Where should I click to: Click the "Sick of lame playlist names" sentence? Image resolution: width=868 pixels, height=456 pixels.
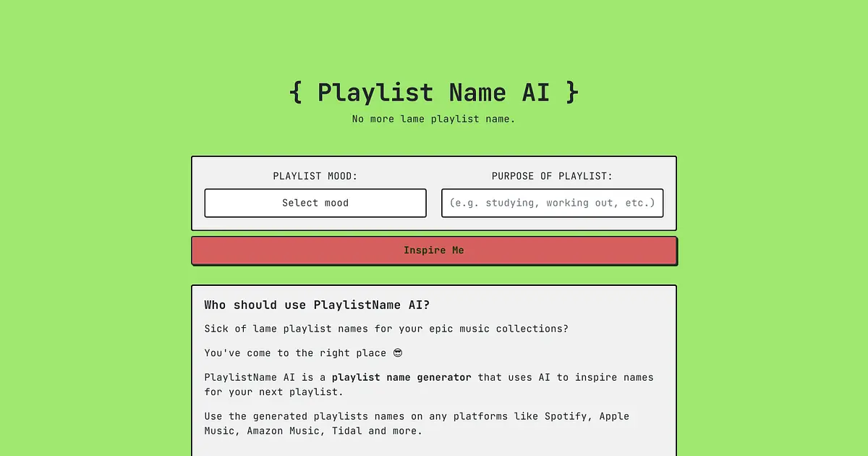pos(386,329)
